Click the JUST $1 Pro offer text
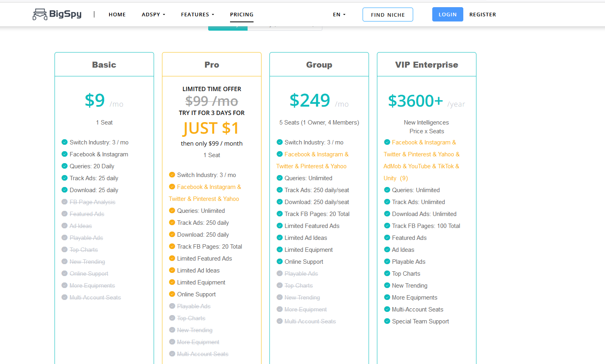605x364 pixels. point(211,128)
